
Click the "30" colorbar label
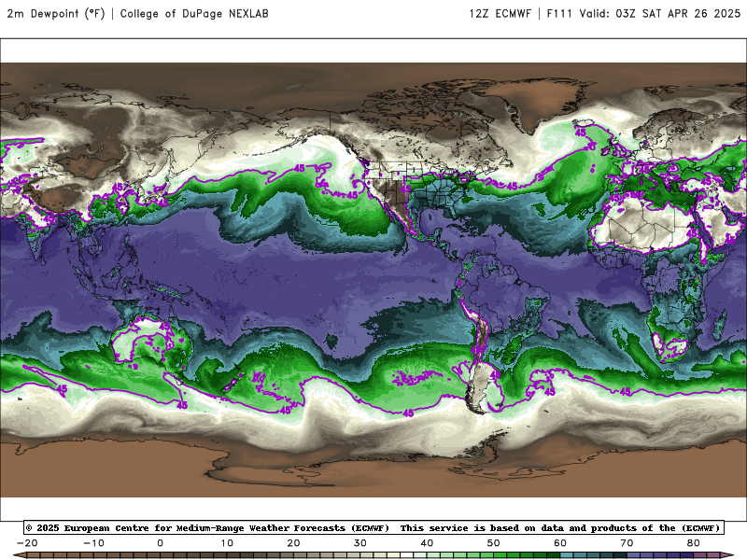coord(360,543)
